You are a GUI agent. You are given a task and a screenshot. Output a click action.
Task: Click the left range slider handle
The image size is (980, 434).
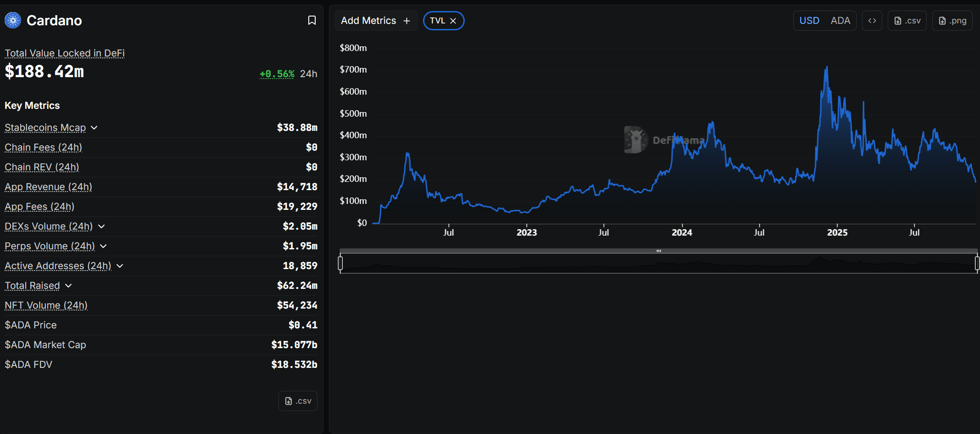(340, 263)
